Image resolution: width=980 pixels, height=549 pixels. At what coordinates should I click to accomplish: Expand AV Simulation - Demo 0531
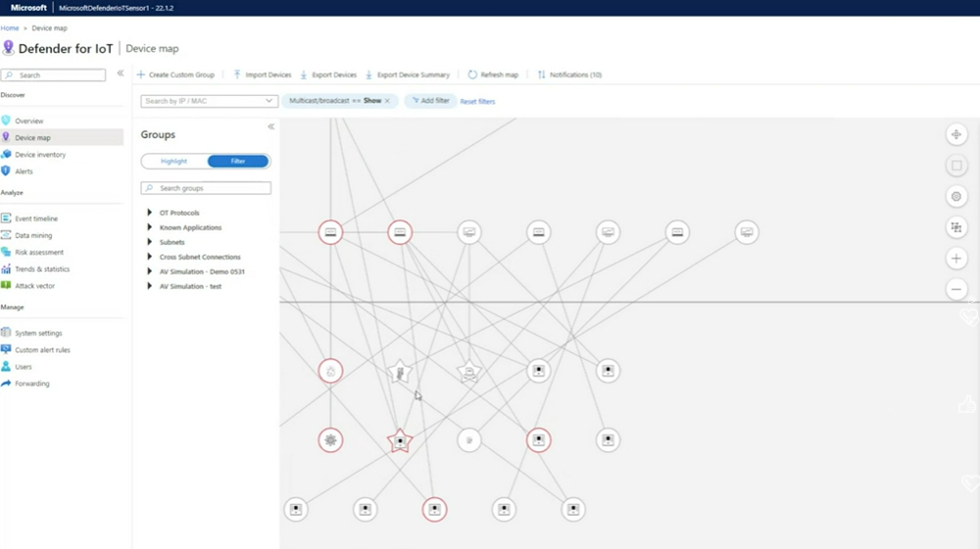pyautogui.click(x=149, y=272)
